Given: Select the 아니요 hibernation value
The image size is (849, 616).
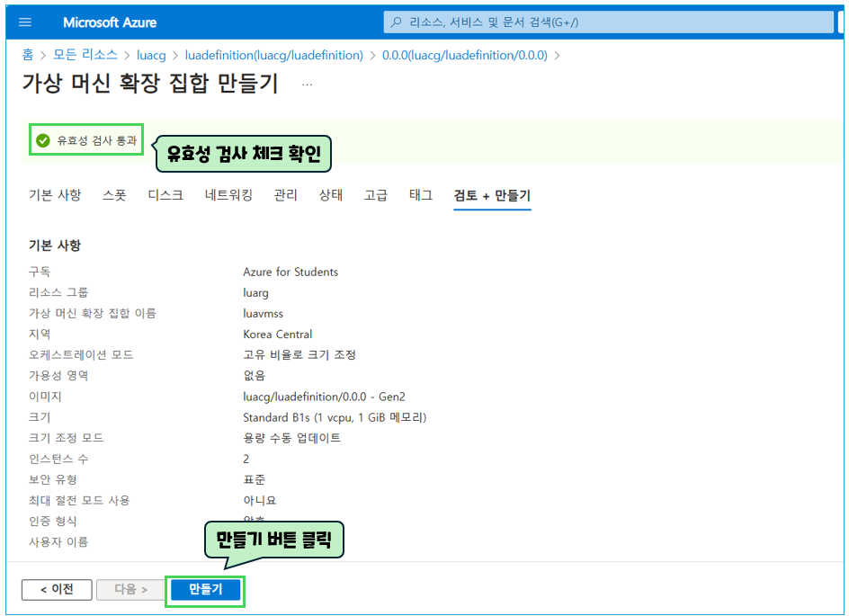Looking at the screenshot, I should (x=259, y=500).
